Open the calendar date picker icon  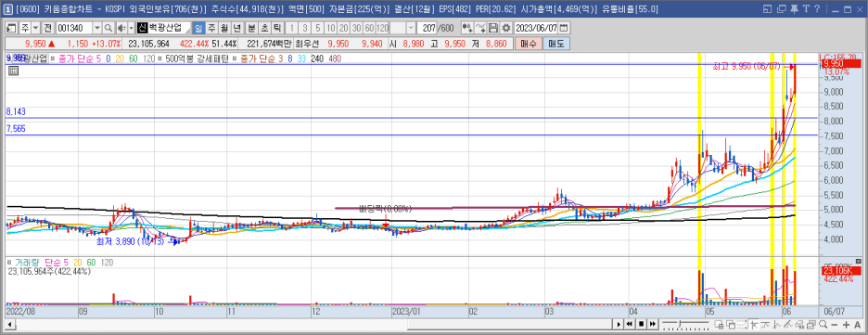click(564, 28)
